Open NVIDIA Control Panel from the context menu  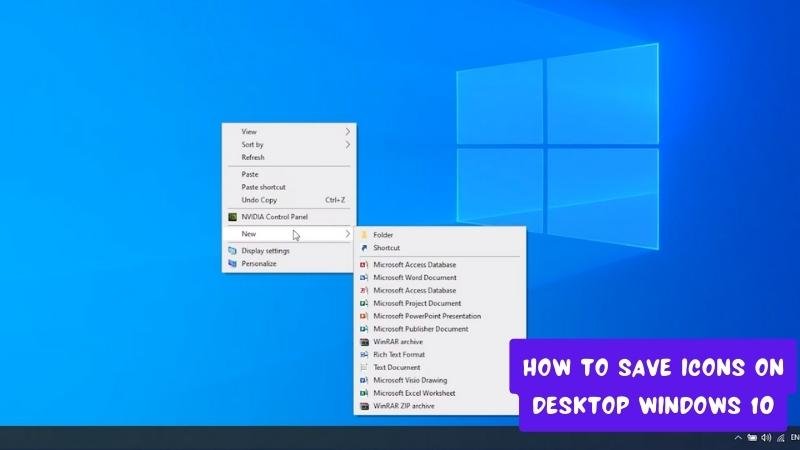[x=289, y=217]
